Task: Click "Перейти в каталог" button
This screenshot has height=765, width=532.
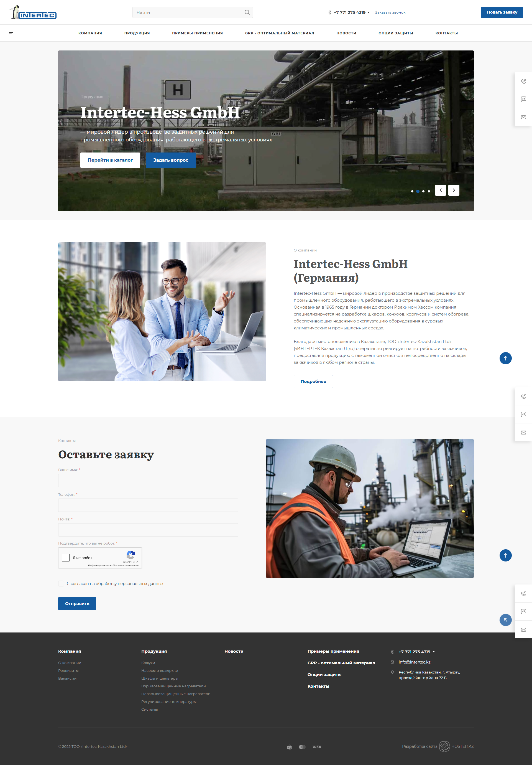Action: coord(110,160)
